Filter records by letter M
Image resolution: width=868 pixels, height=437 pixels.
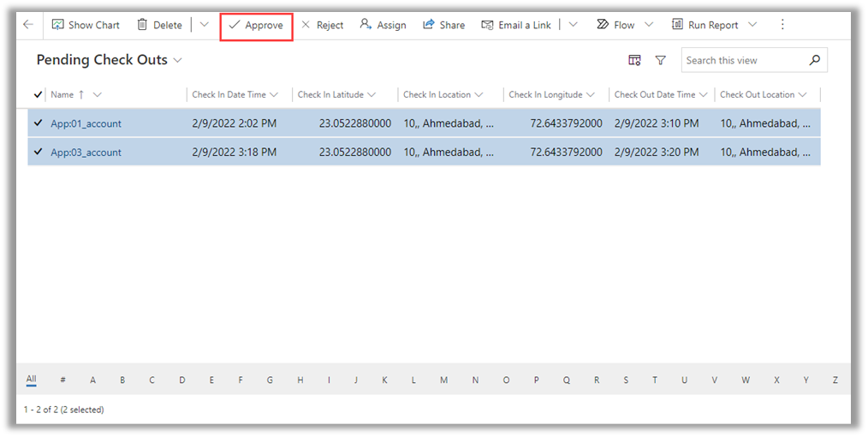coord(443,380)
